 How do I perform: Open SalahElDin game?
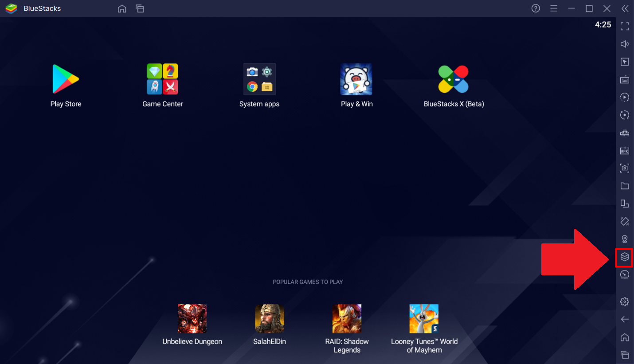270,319
